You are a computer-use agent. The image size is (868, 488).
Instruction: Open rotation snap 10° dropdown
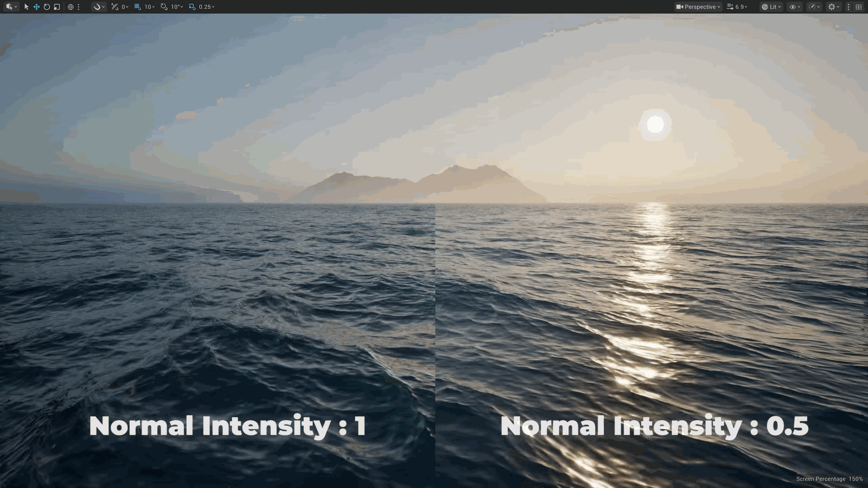177,7
